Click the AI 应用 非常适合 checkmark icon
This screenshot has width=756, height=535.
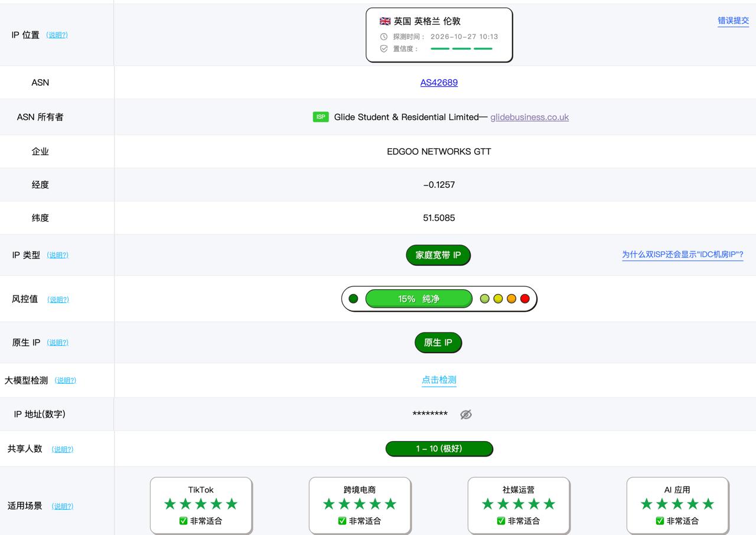click(660, 521)
